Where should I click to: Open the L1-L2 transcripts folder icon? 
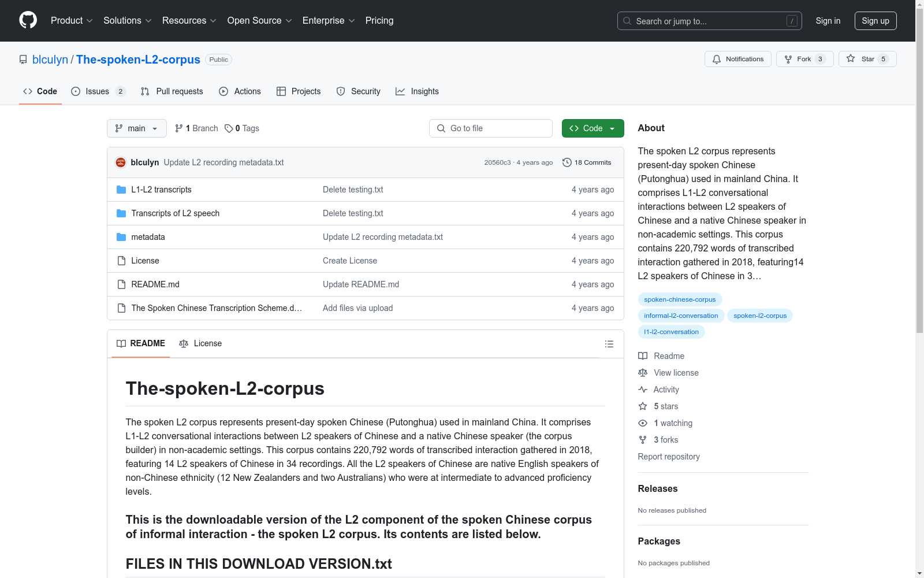click(x=121, y=190)
